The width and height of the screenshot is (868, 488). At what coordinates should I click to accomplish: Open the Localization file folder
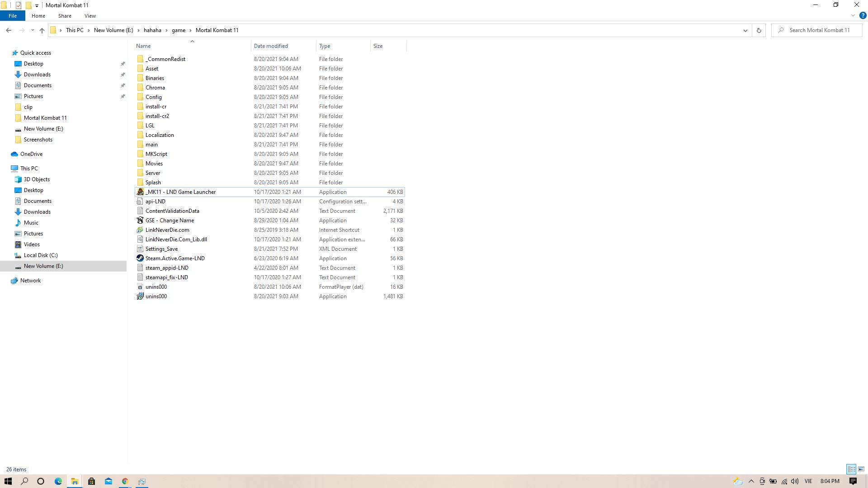(160, 135)
